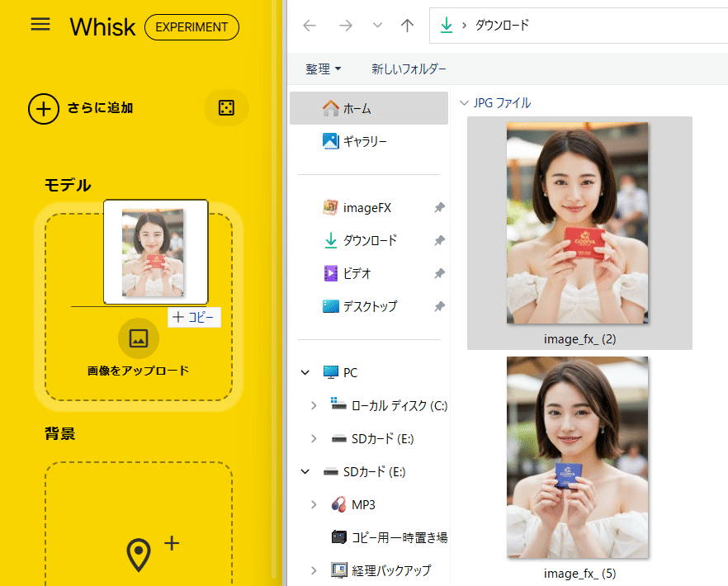Click the 新しいフォルダー button

(x=408, y=69)
